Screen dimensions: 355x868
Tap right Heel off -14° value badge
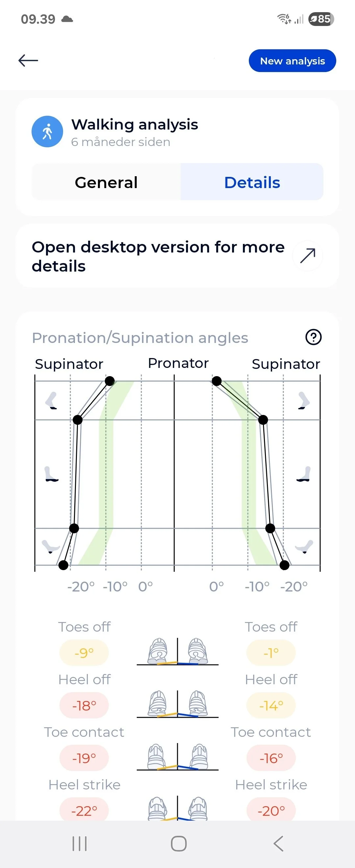coord(271,705)
